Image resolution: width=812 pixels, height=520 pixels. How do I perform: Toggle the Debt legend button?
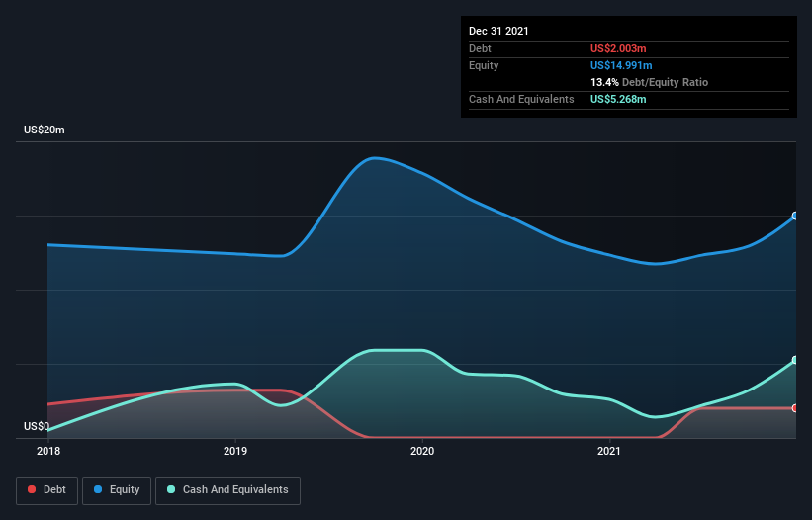[47, 490]
